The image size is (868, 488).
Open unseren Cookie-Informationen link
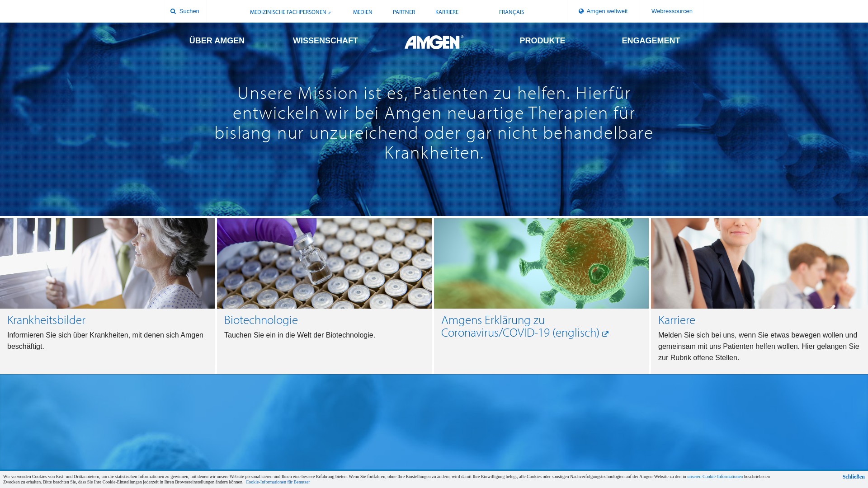tap(715, 477)
